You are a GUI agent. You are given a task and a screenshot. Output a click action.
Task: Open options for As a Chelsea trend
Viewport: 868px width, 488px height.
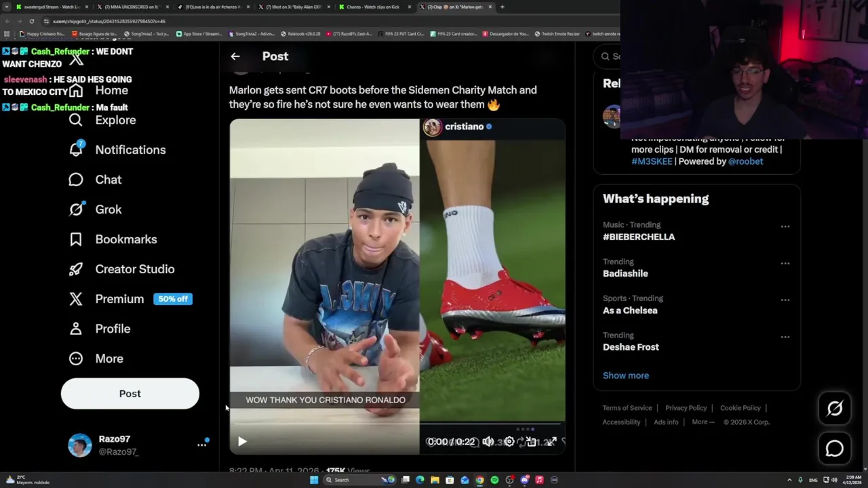[785, 300]
